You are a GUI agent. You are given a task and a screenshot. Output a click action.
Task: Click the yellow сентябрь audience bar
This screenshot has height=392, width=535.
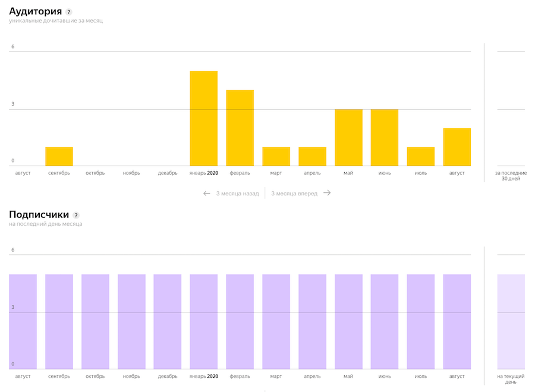(59, 157)
